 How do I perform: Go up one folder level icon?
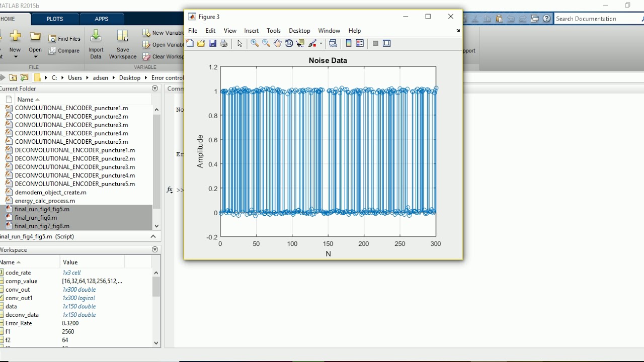[13, 77]
